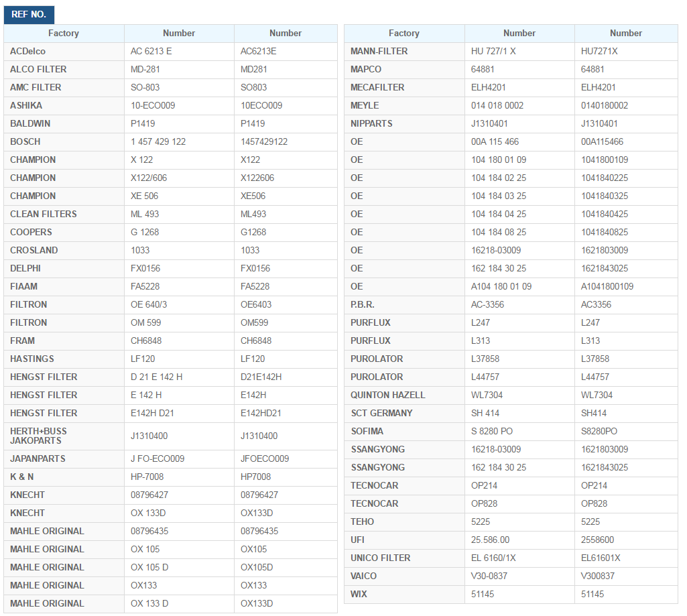687x616 pixels.
Task: Click Hengst number E142H D21
Action: click(152, 413)
